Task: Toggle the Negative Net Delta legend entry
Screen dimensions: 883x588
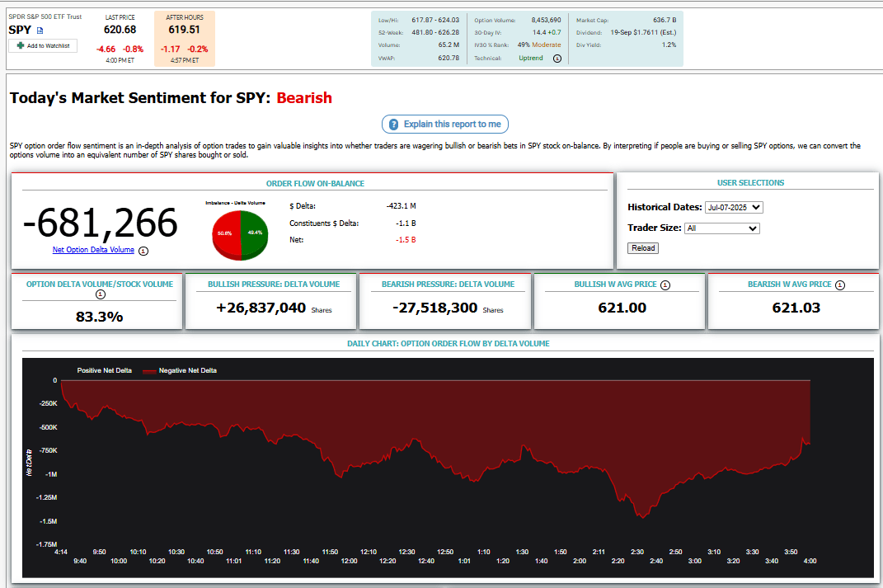Action: click(x=181, y=370)
